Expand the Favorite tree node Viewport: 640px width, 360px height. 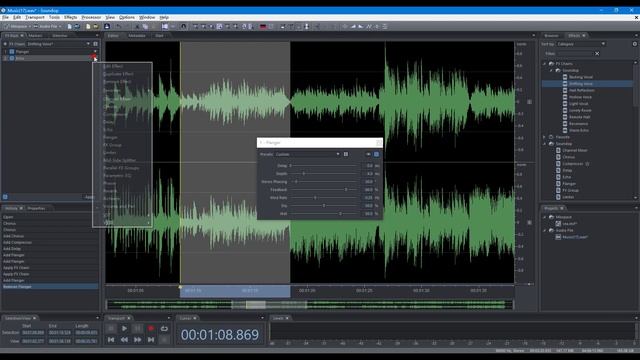pos(544,137)
